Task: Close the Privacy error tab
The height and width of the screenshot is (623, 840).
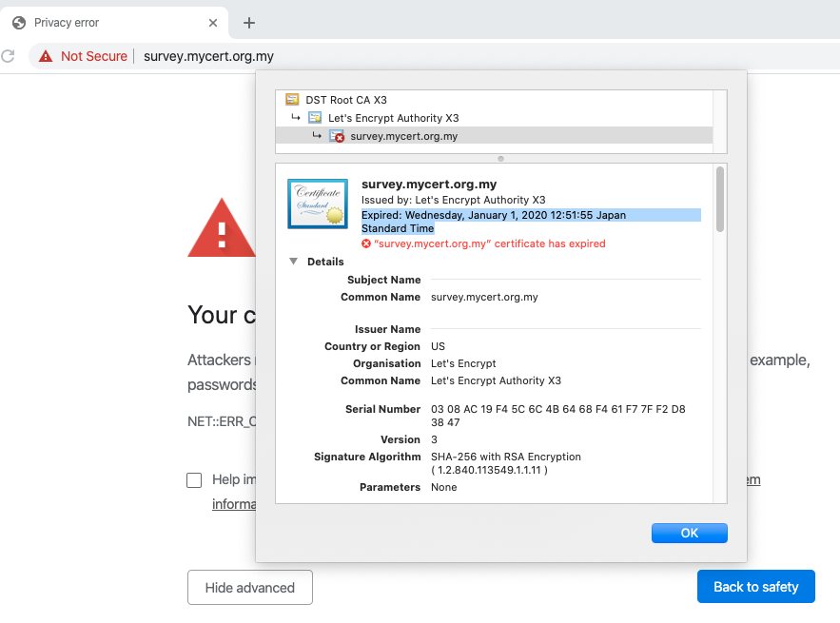Action: 213,23
